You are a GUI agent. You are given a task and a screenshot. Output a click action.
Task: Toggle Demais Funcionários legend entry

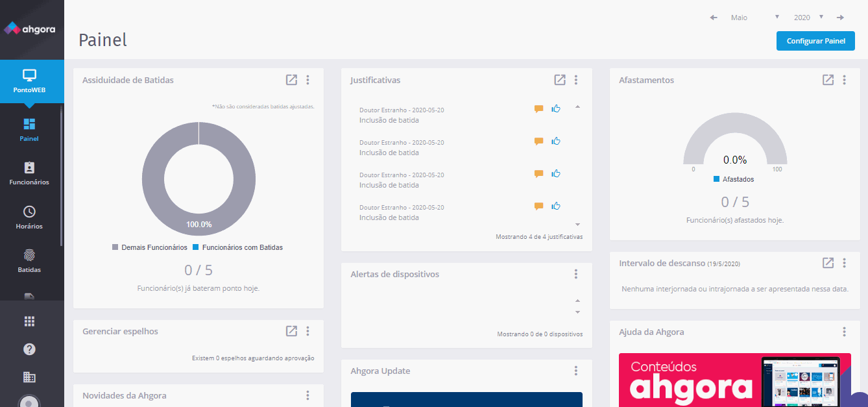point(150,247)
